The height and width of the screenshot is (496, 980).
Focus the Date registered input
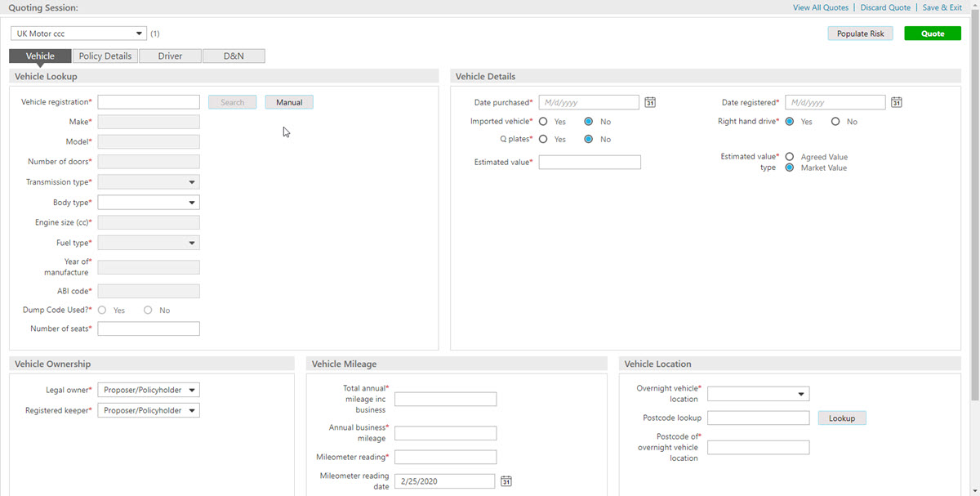(x=835, y=103)
